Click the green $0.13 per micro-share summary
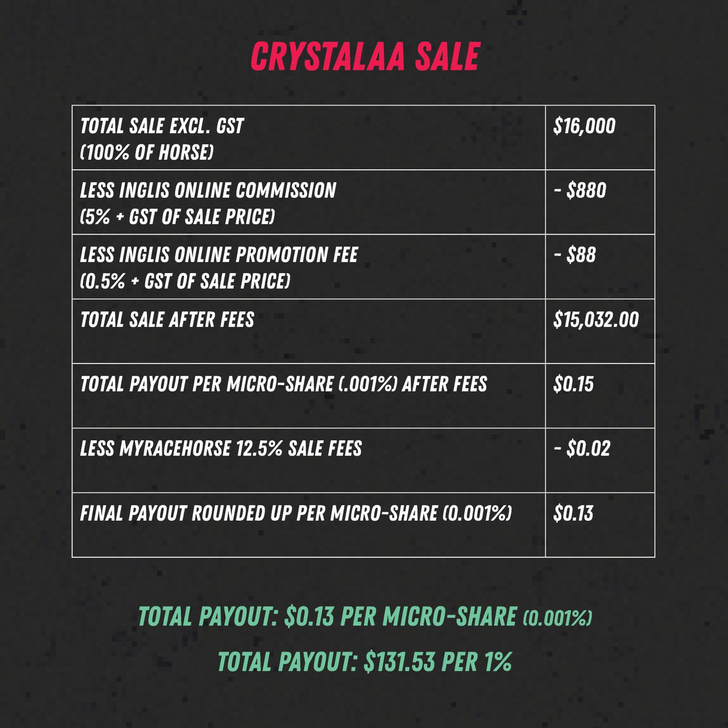The height and width of the screenshot is (728, 728). (365, 617)
